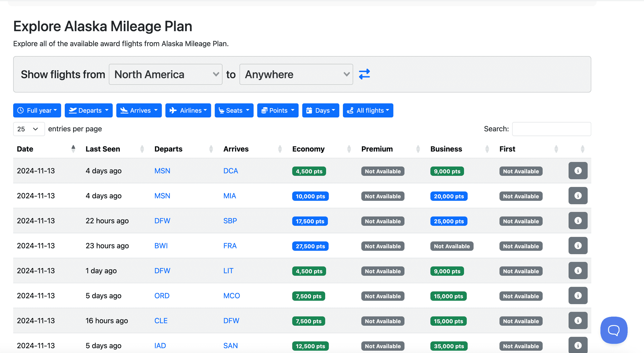Screen dimensions: 644x353
Task: Sort table by Last Seen column
Action: (x=142, y=149)
